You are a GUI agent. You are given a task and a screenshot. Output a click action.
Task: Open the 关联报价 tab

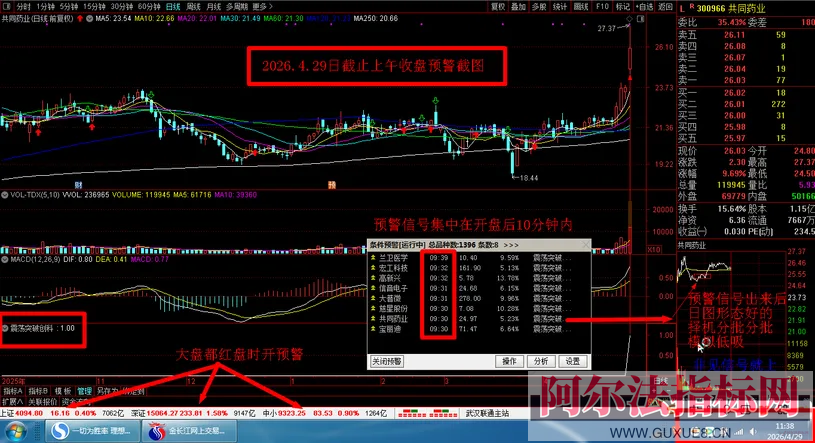(x=43, y=402)
